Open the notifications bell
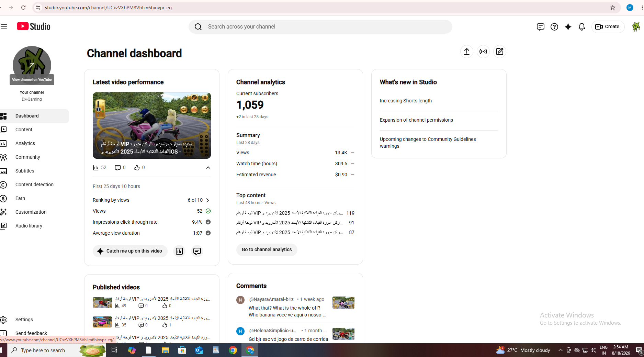This screenshot has height=357, width=644. coord(581,27)
